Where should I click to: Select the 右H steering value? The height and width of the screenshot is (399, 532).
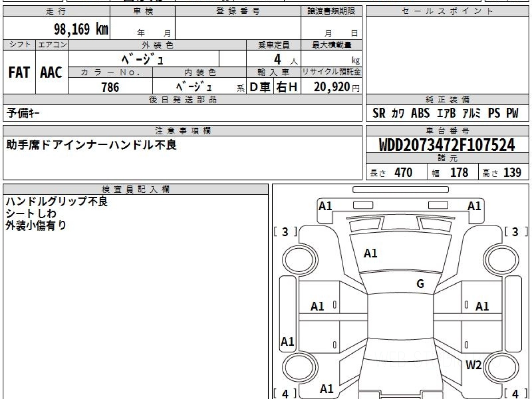[287, 87]
